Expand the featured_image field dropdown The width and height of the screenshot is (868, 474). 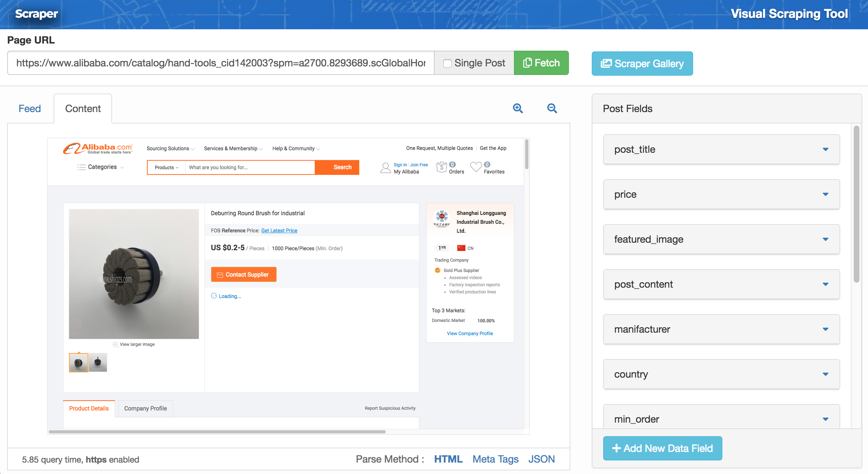[x=825, y=239]
